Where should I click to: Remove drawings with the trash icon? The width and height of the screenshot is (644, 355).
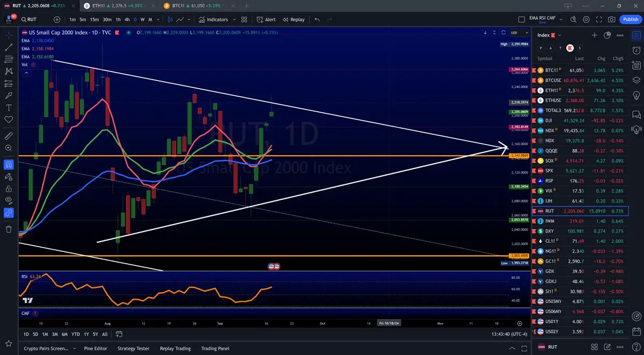tap(9, 229)
